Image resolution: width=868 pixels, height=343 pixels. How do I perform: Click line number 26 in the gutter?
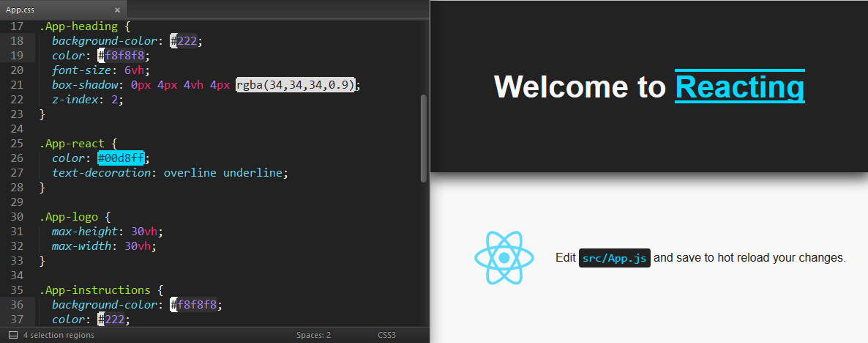click(x=18, y=158)
